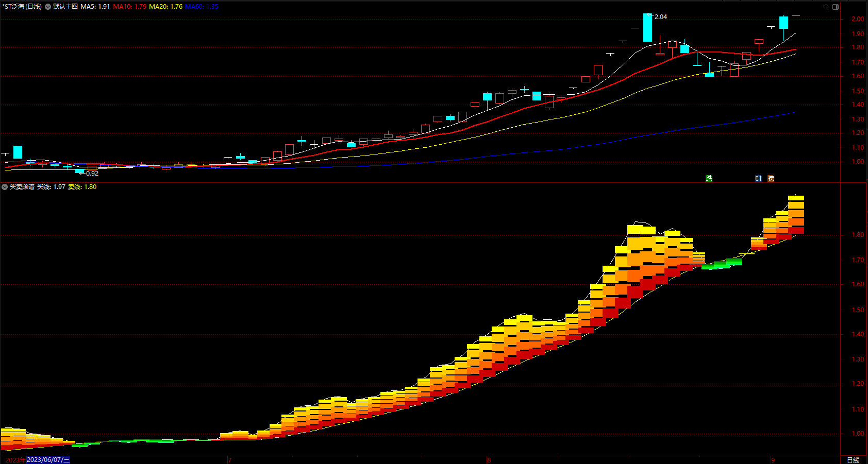This screenshot has width=868, height=464.
Task: Click the 2.04 high price annotation
Action: point(661,17)
